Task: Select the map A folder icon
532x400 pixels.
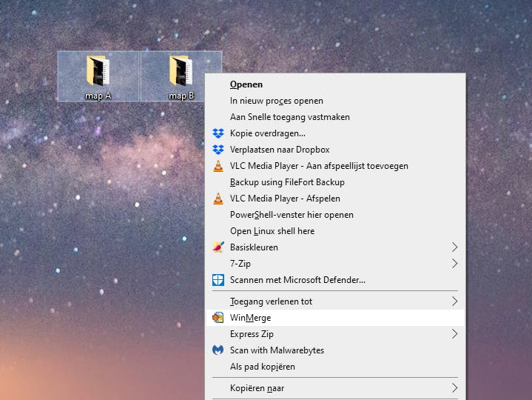Action: pyautogui.click(x=98, y=70)
